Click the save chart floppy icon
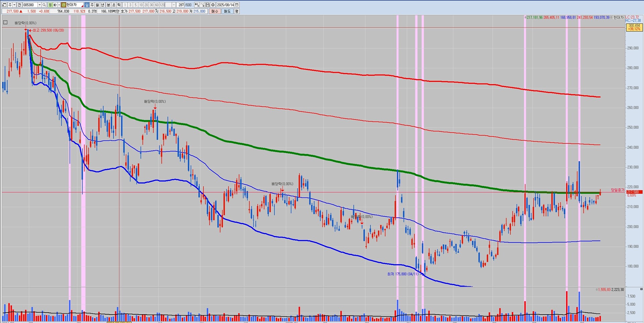Screen dimensions: 644x323 [208, 5]
